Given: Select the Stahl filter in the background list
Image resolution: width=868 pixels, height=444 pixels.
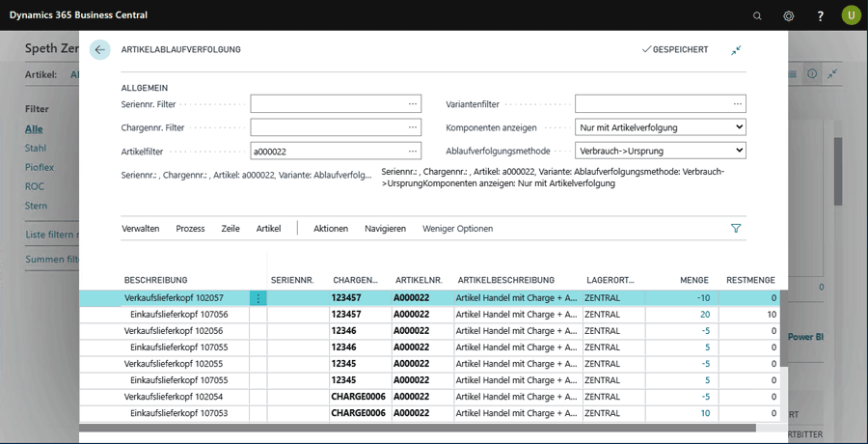Looking at the screenshot, I should pos(36,148).
